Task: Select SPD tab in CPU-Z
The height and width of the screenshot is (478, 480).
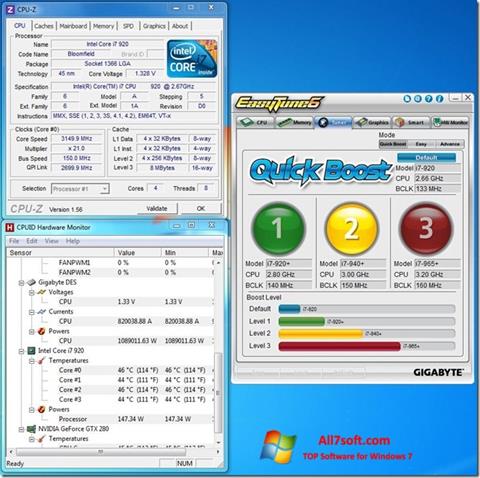Action: (x=128, y=26)
